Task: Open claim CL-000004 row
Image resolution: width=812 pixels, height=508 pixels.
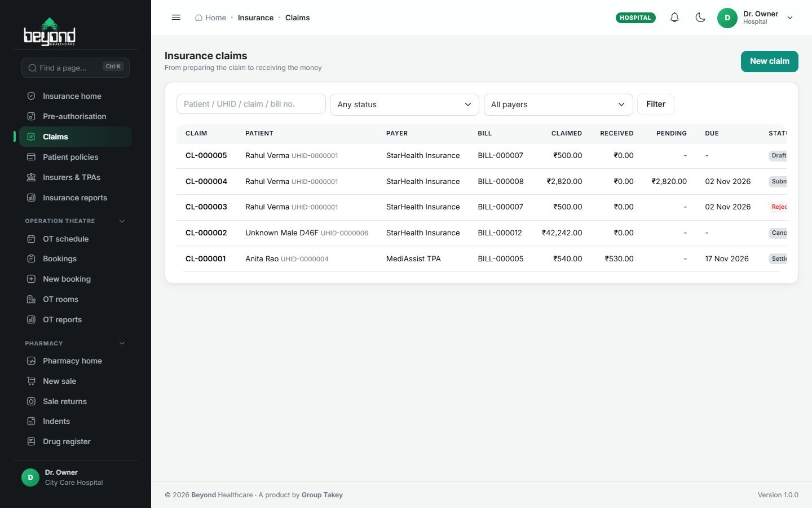Action: click(481, 181)
